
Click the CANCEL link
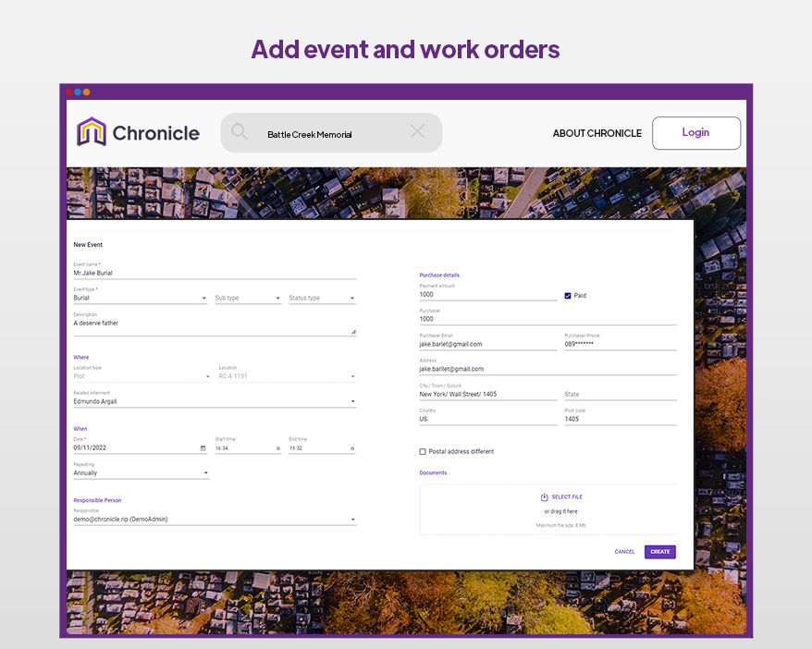624,551
